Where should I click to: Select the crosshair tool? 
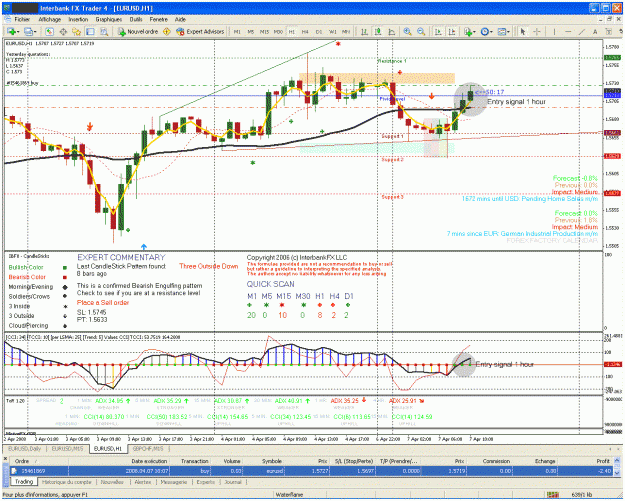coord(537,31)
